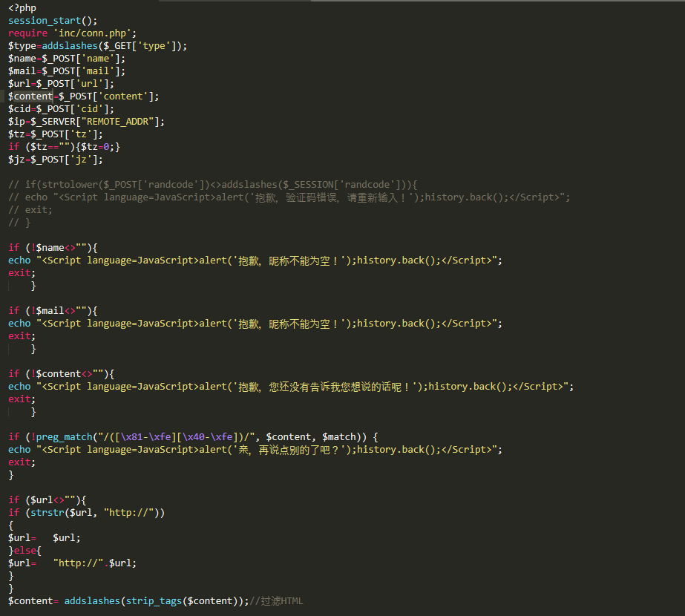Click the if (strstr($url, "http://")) line
685x616 pixels.
point(87,513)
